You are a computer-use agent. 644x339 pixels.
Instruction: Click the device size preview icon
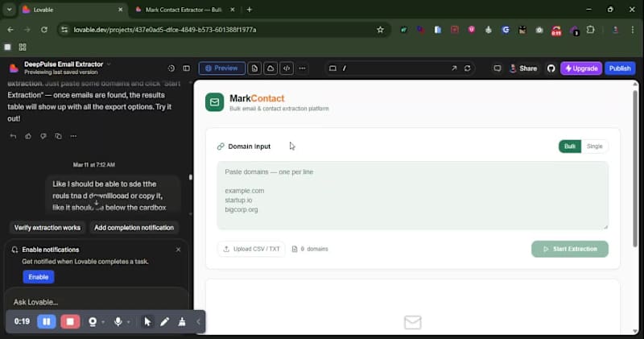pyautogui.click(x=332, y=68)
